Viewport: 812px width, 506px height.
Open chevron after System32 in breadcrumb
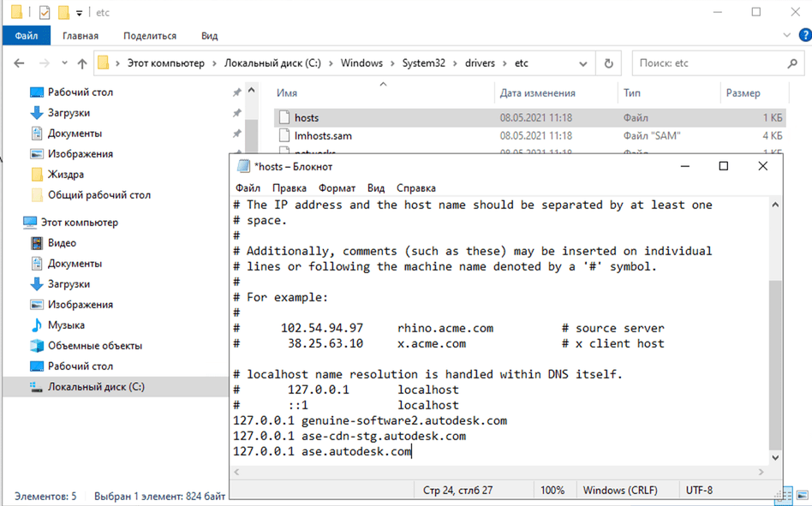click(455, 63)
